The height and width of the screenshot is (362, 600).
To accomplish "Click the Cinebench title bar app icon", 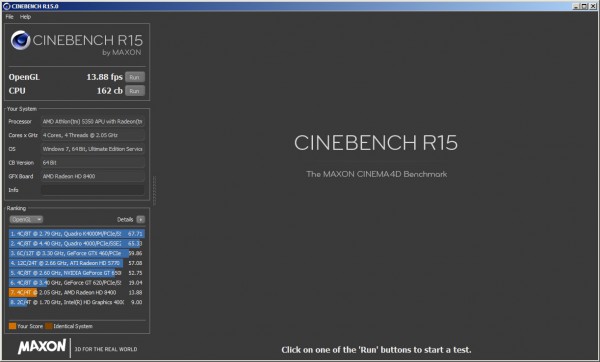I will (x=6, y=6).
